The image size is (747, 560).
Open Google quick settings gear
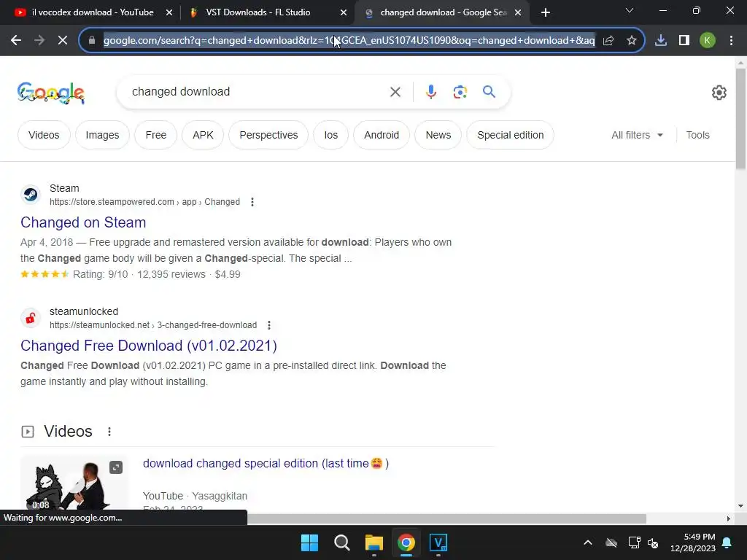click(719, 93)
